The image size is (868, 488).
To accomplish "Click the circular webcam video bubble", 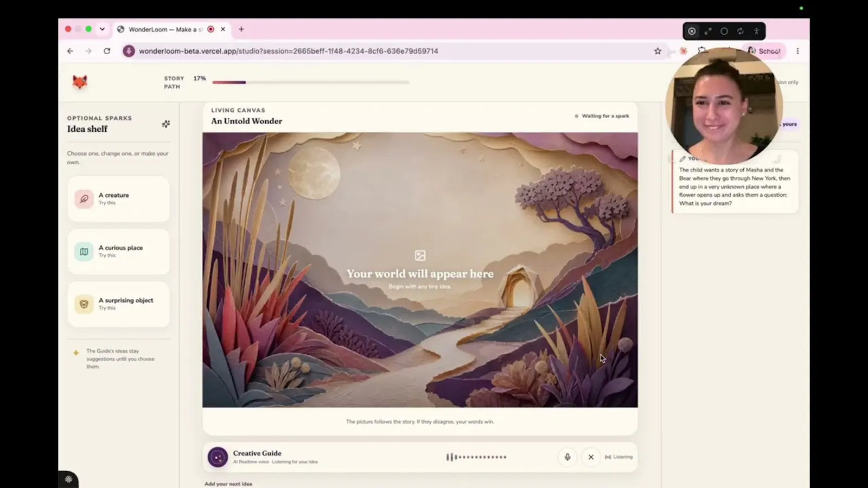I will click(x=724, y=106).
